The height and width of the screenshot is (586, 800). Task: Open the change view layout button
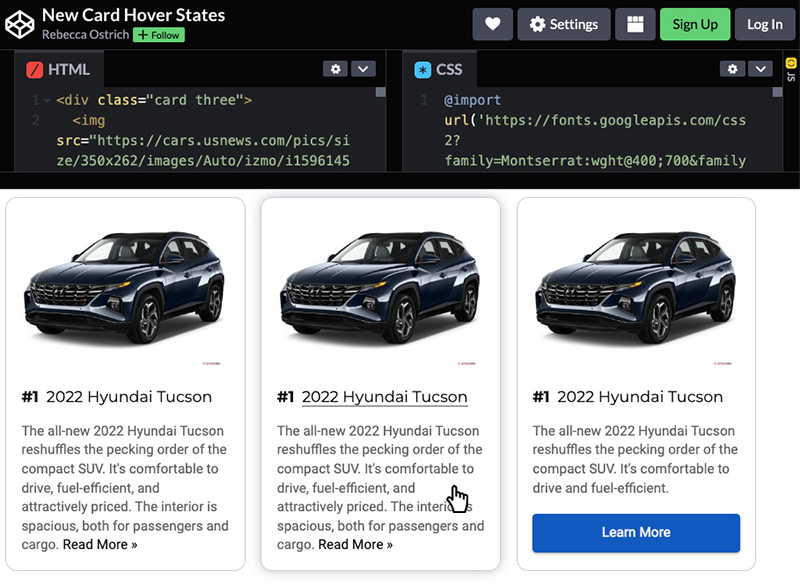635,24
